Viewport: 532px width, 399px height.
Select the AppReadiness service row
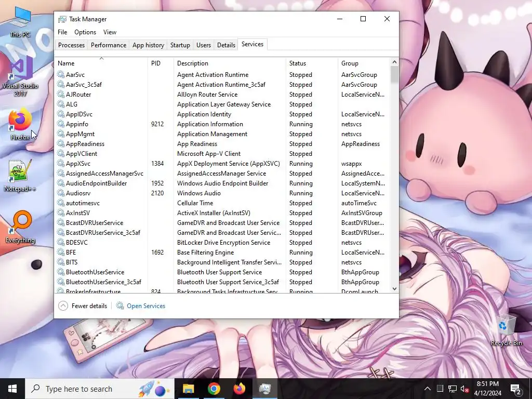222,143
